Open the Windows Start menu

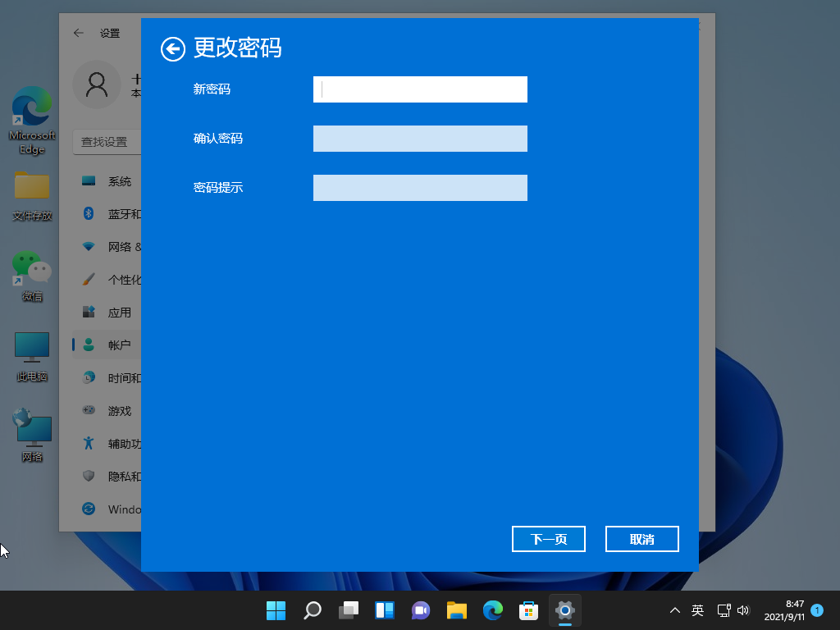(276, 610)
